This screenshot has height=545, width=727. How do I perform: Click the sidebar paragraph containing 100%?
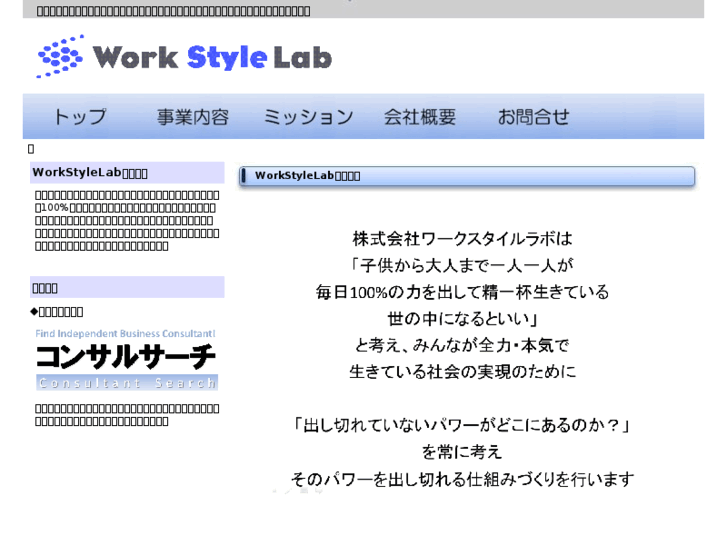126,220
